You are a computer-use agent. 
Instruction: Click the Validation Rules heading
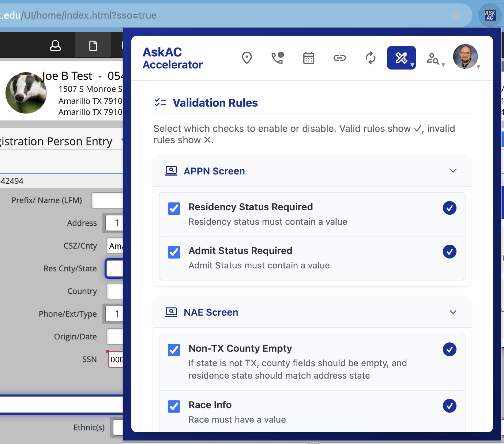[x=215, y=103]
